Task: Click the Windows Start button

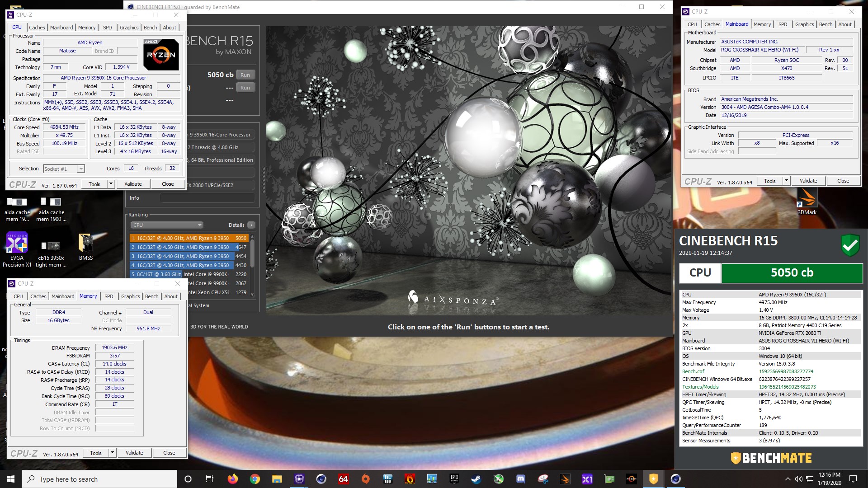Action: click(x=11, y=479)
